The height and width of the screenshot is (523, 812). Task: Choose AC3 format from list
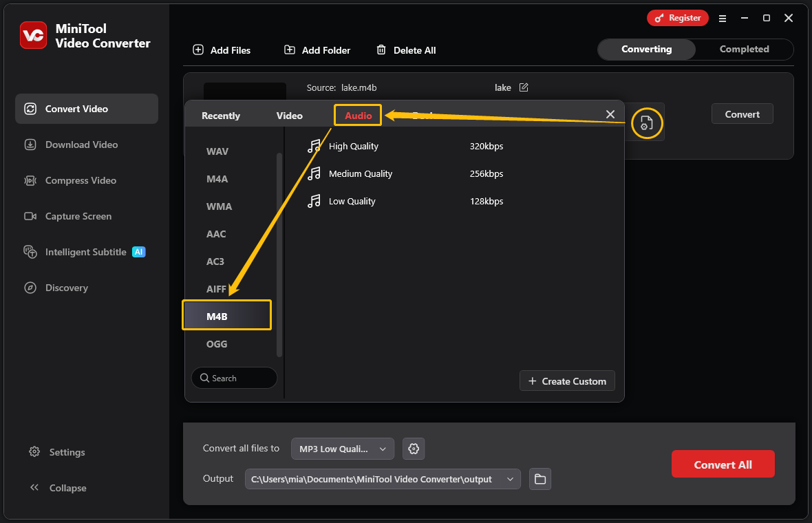215,261
